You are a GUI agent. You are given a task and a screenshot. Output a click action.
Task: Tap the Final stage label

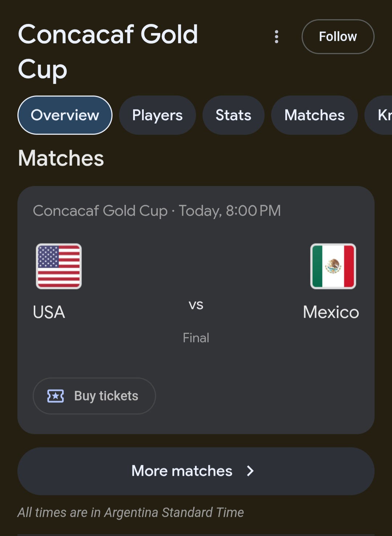point(196,338)
